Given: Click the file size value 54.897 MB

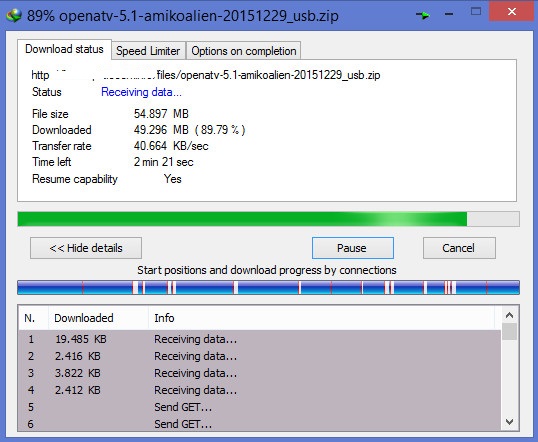Looking at the screenshot, I should tap(161, 114).
